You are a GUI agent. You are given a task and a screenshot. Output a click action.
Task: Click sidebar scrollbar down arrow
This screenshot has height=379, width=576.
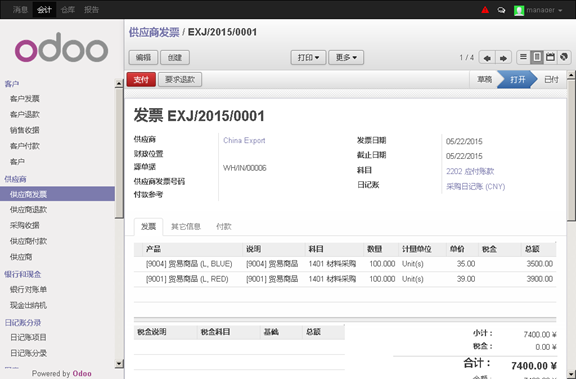(x=119, y=364)
